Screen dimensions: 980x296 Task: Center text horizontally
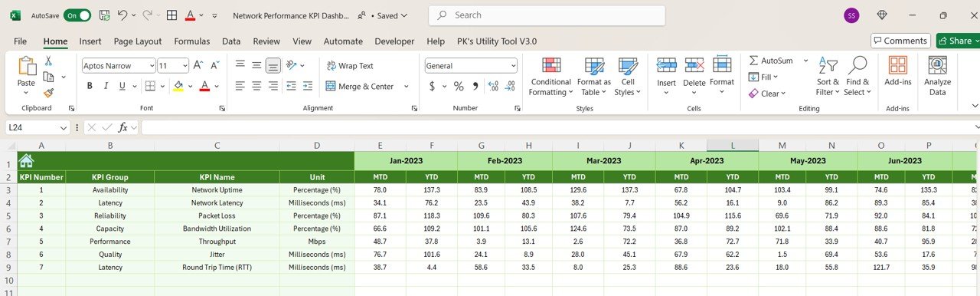coord(256,86)
